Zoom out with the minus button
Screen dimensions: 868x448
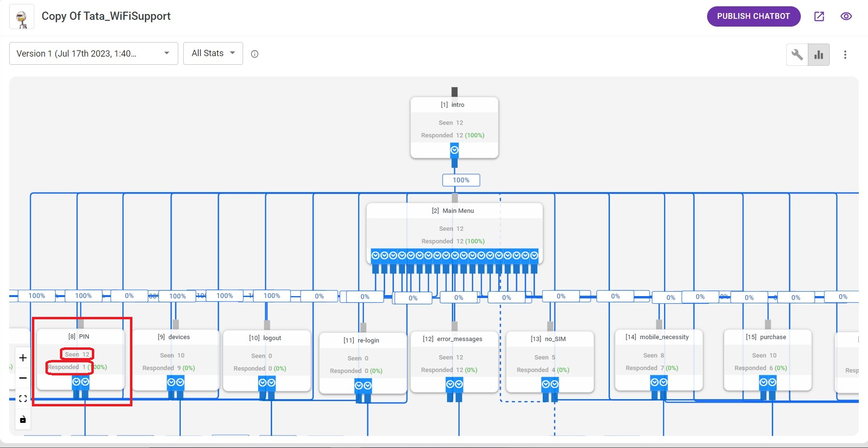click(x=23, y=378)
